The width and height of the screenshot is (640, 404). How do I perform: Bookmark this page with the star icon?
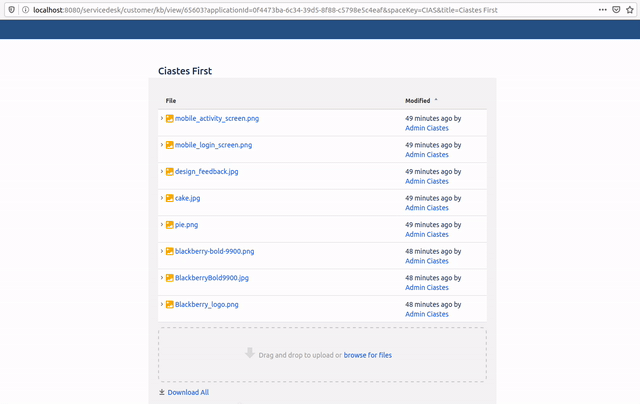tap(630, 10)
